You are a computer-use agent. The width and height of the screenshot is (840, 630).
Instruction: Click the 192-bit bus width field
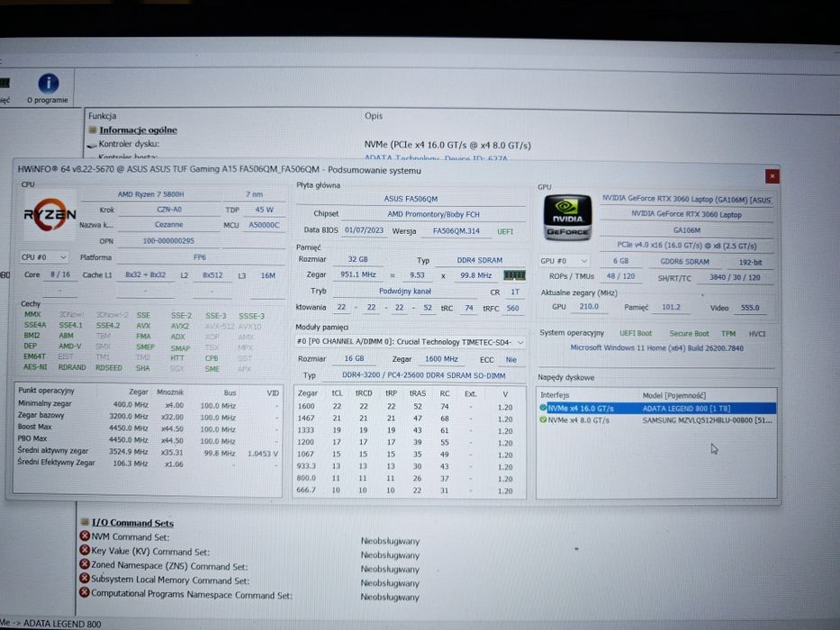(750, 263)
